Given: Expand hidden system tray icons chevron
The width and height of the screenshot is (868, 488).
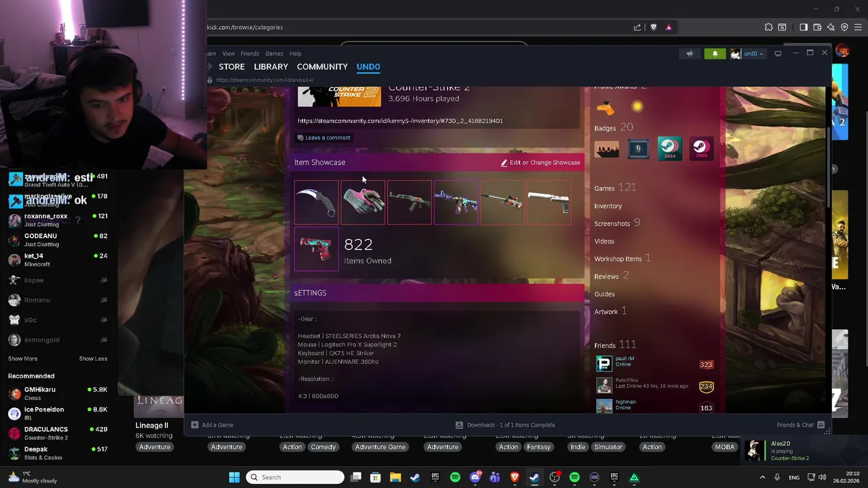Looking at the screenshot, I should click(x=762, y=477).
